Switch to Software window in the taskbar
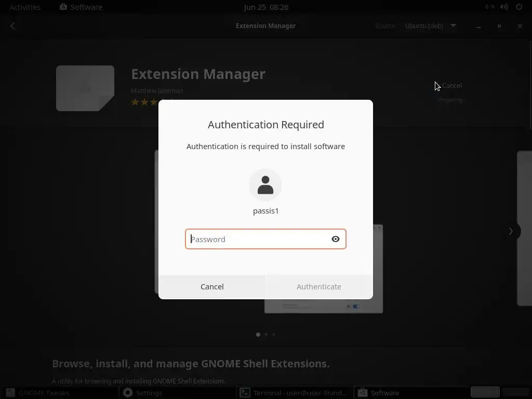The image size is (532, 399). (x=411, y=393)
